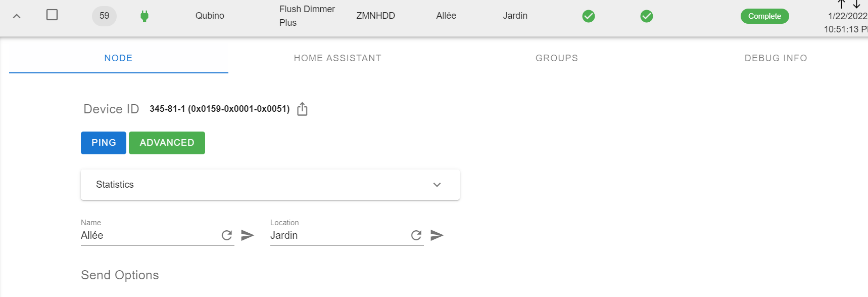Expand the Statistics panel
868x297 pixels.
[x=437, y=185]
